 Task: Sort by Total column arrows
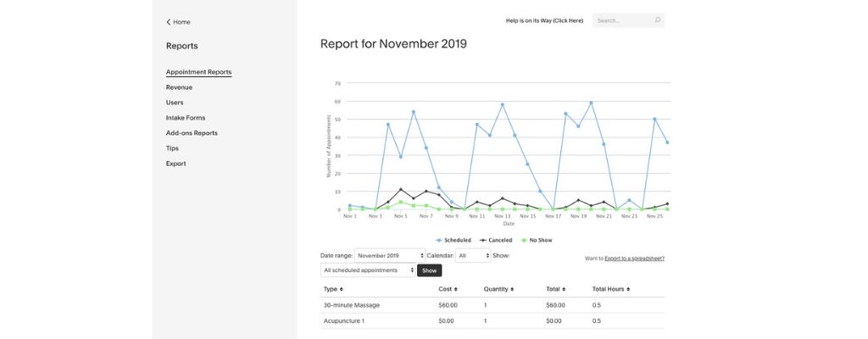click(x=565, y=289)
